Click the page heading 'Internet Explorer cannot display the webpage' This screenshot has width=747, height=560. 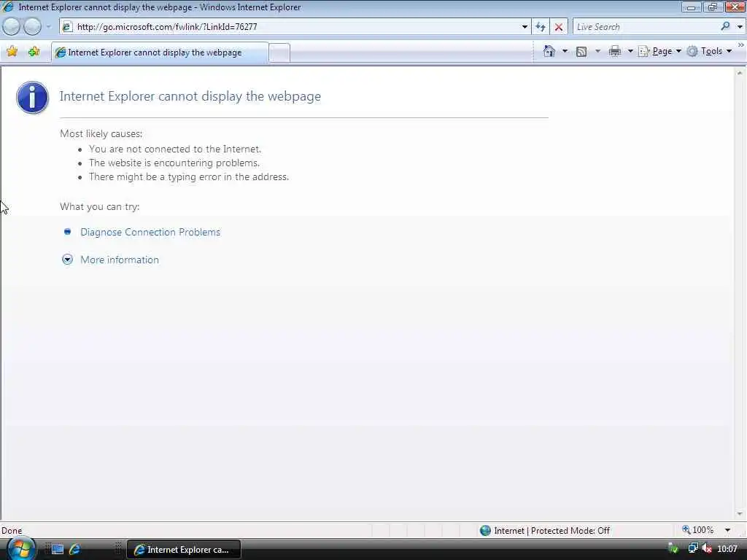click(190, 96)
